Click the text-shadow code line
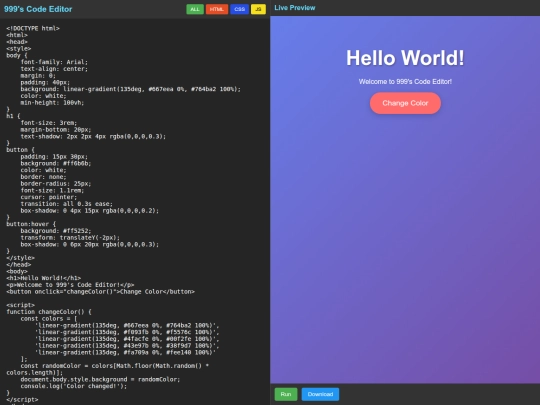The width and height of the screenshot is (540, 405). coord(93,136)
